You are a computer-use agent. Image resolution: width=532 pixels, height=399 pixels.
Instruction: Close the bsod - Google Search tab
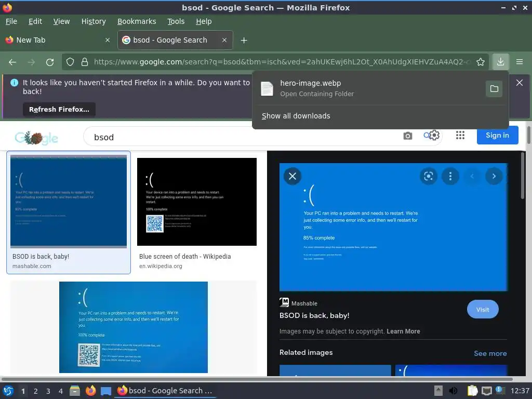224,40
